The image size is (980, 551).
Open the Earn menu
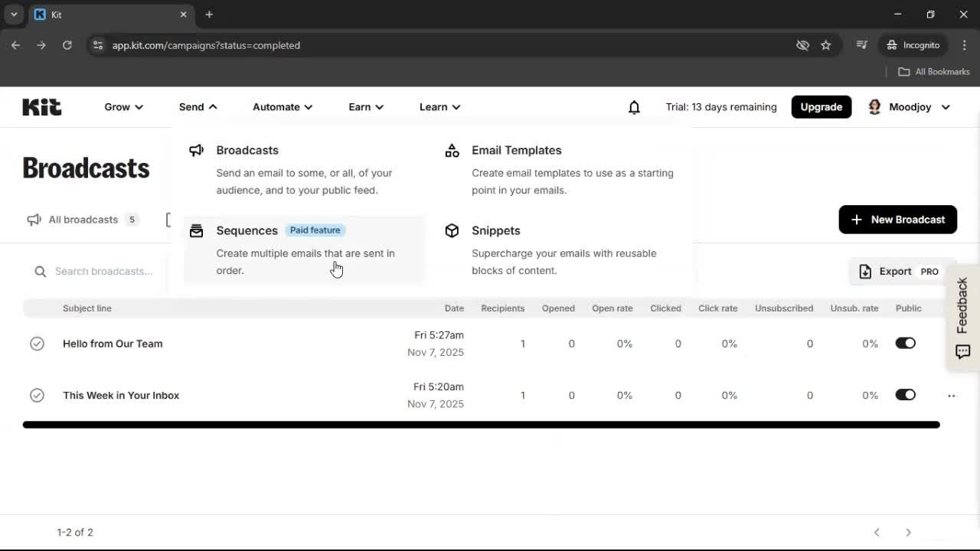365,107
